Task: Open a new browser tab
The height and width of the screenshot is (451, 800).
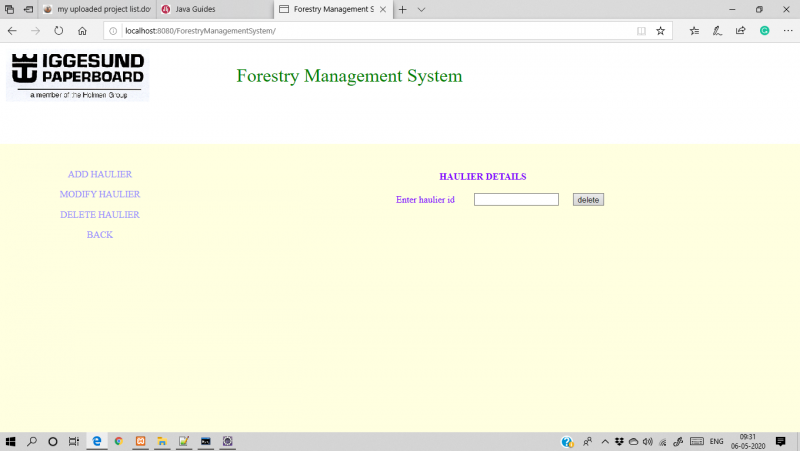Action: 403,9
